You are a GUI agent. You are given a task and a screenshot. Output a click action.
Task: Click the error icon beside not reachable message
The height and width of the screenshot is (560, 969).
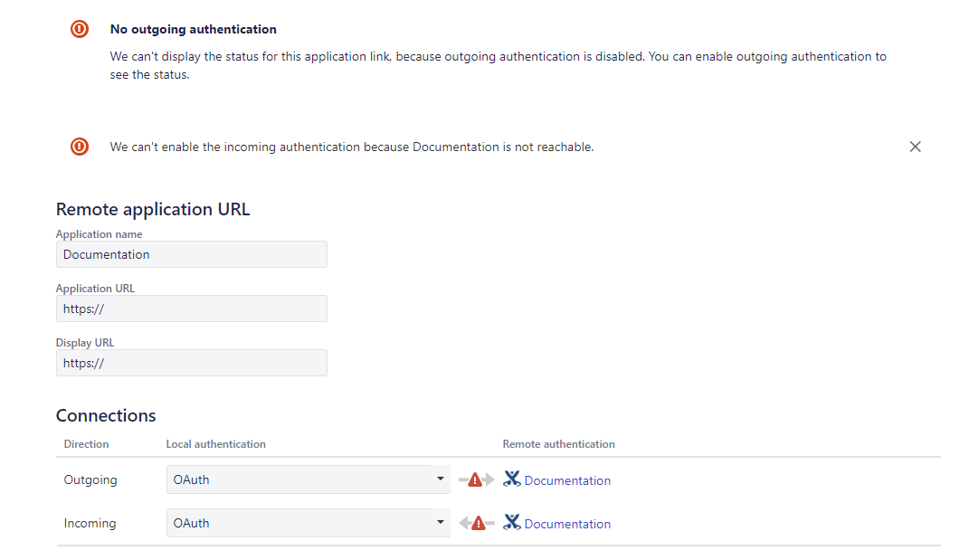point(79,147)
